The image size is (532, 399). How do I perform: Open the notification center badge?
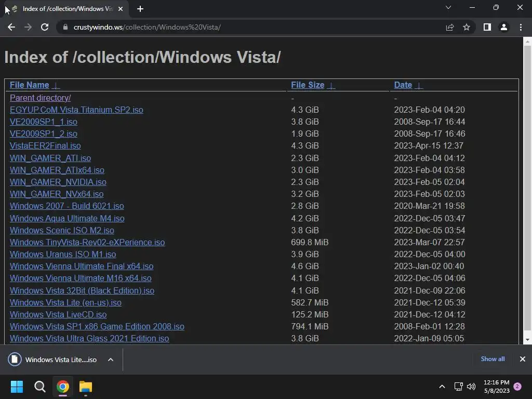click(x=517, y=387)
